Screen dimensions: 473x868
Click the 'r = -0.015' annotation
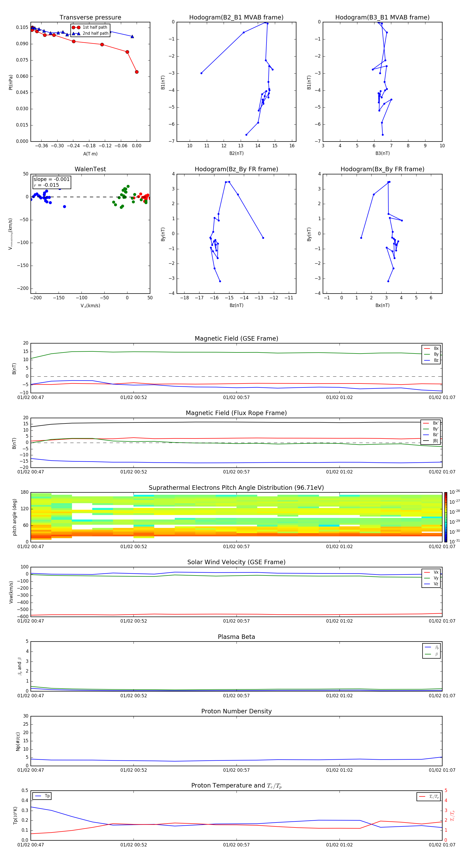tap(47, 185)
